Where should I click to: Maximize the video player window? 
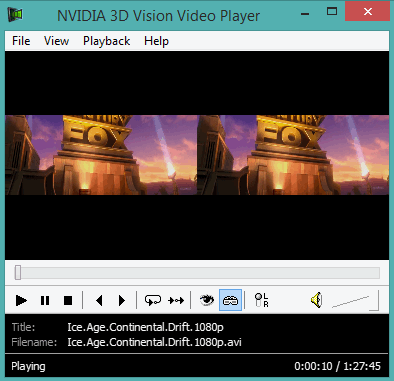332,12
